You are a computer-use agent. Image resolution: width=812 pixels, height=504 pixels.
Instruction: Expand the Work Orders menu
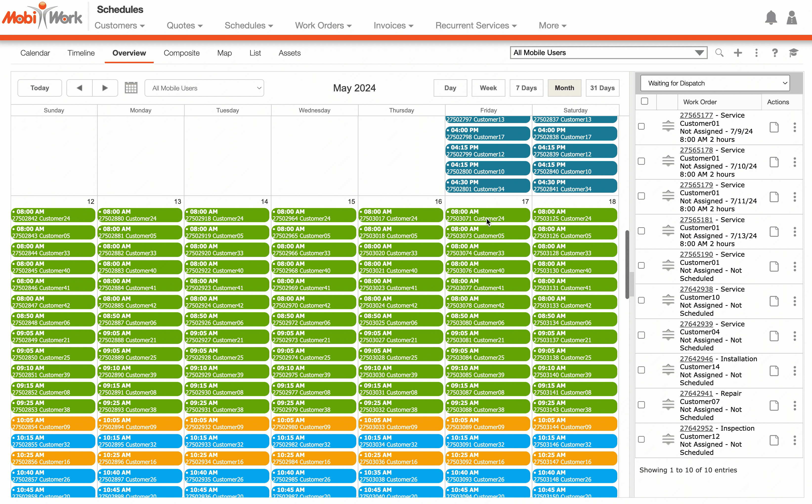point(323,26)
